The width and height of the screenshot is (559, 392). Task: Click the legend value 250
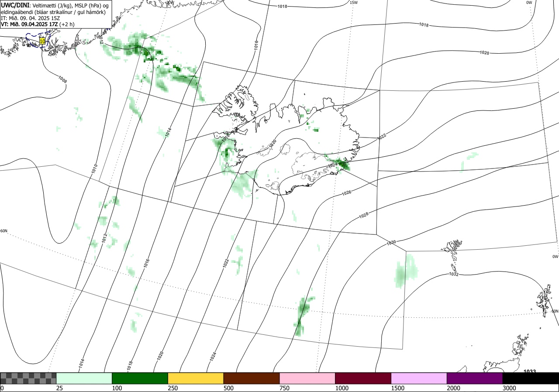coord(173,388)
